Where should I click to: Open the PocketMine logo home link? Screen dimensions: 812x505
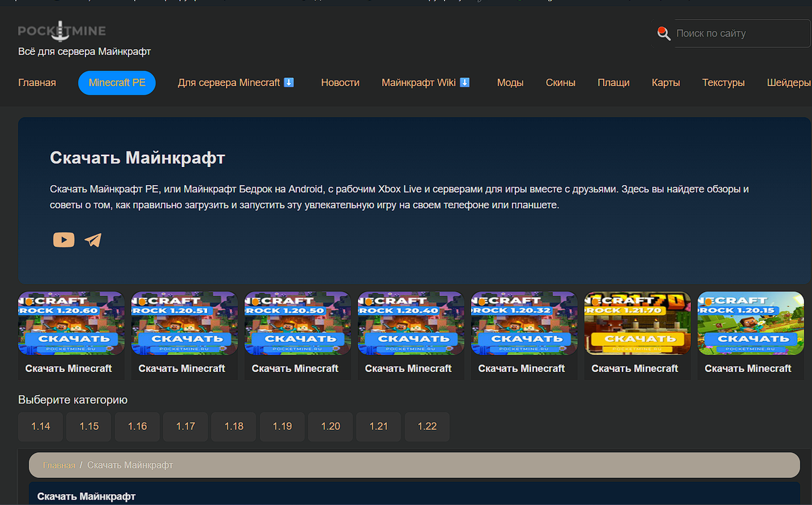(x=62, y=31)
